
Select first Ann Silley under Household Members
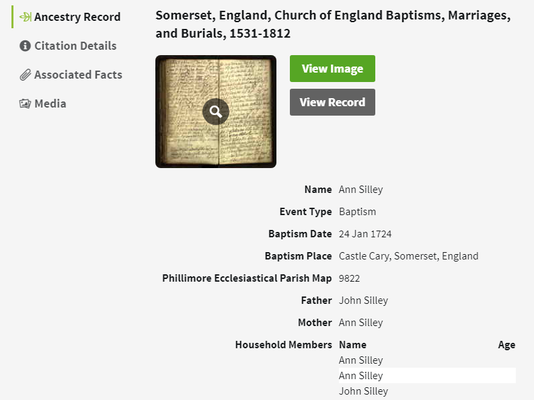361,360
